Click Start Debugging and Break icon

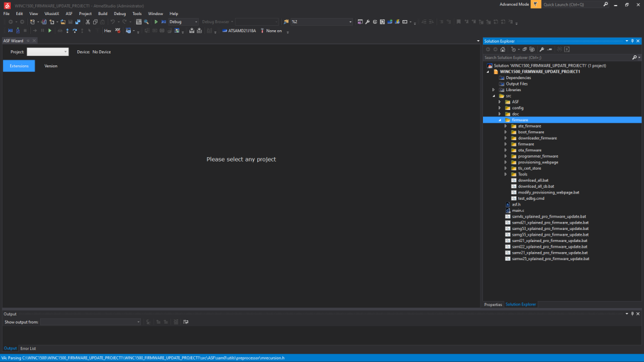[x=164, y=22]
